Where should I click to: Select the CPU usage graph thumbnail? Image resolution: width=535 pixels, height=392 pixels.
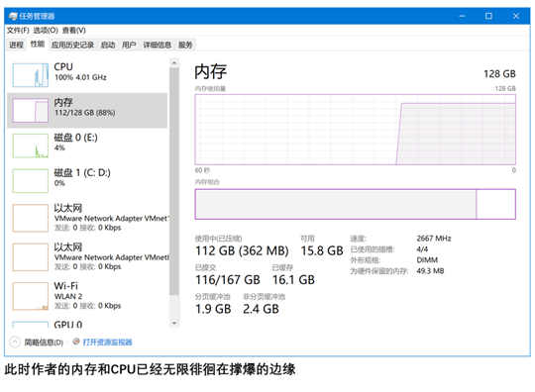(31, 75)
